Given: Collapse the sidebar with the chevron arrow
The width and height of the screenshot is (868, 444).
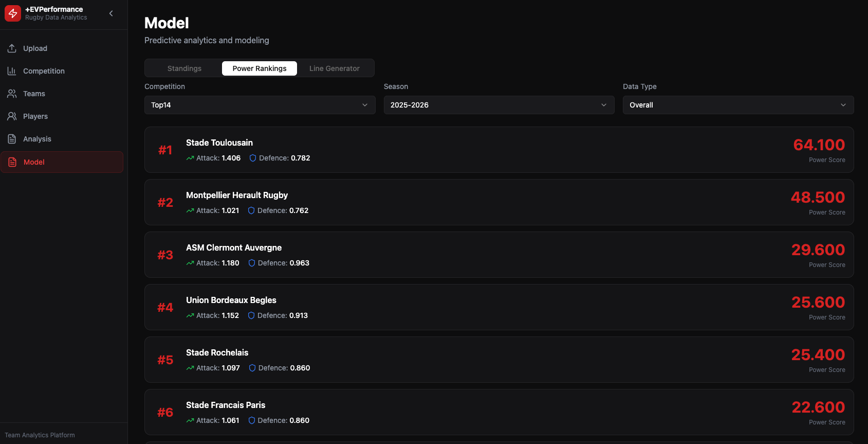Looking at the screenshot, I should pyautogui.click(x=111, y=13).
